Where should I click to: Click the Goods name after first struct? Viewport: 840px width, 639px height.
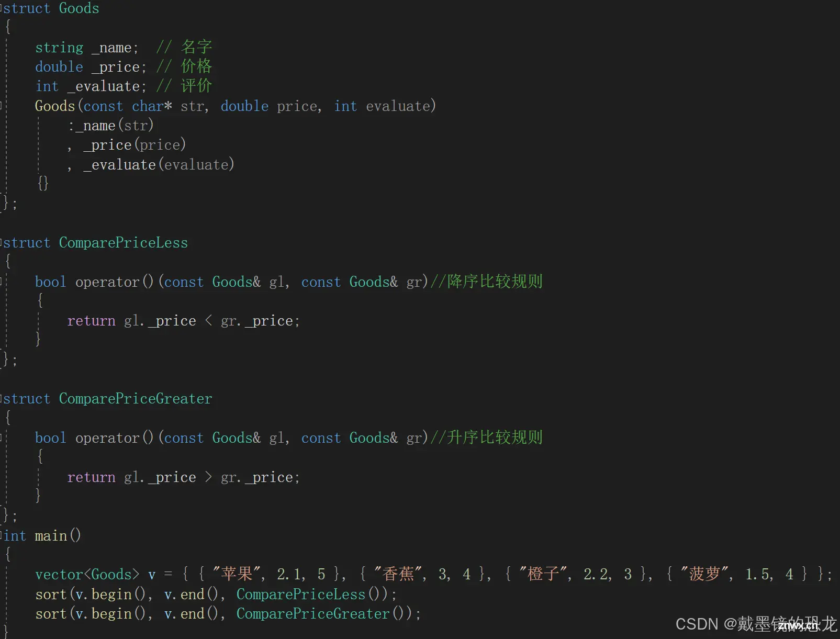click(79, 8)
